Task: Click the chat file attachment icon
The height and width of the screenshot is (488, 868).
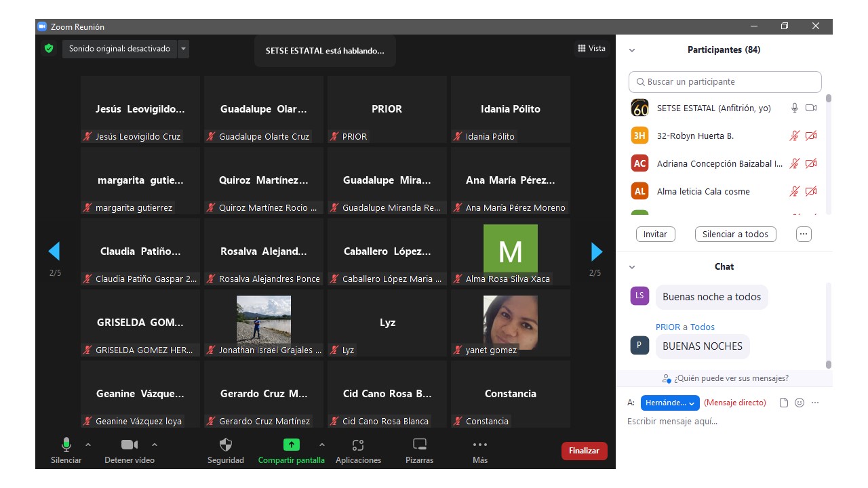Action: 784,403
